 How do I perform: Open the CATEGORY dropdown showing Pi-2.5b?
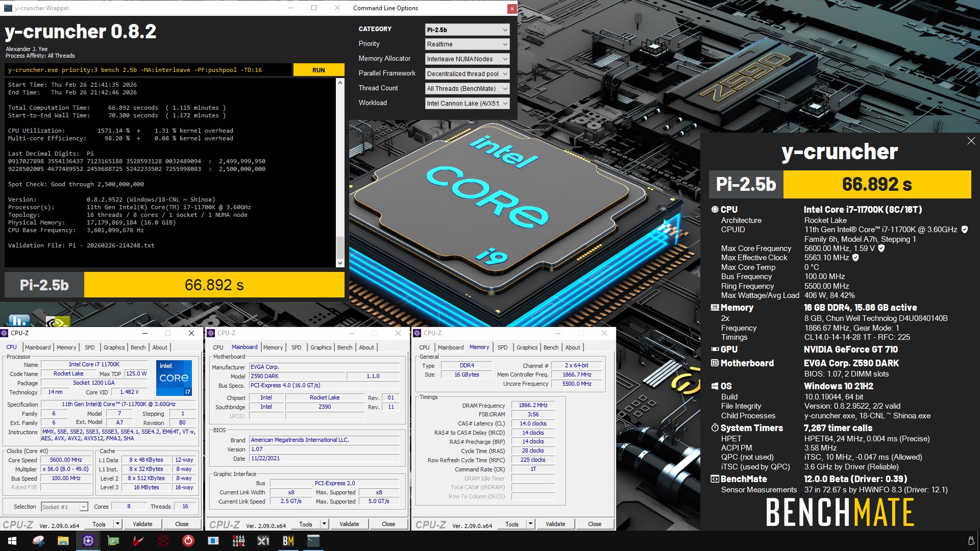click(x=467, y=30)
